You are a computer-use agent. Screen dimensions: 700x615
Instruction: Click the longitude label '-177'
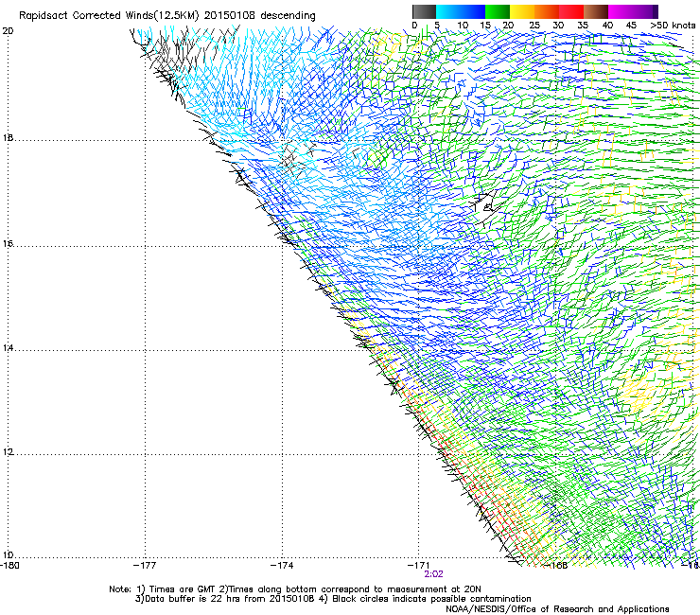[x=145, y=566]
